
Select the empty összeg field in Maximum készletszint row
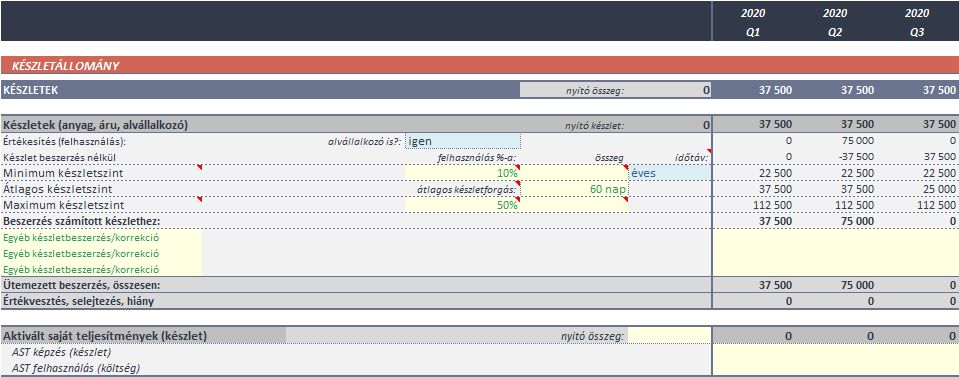point(574,205)
